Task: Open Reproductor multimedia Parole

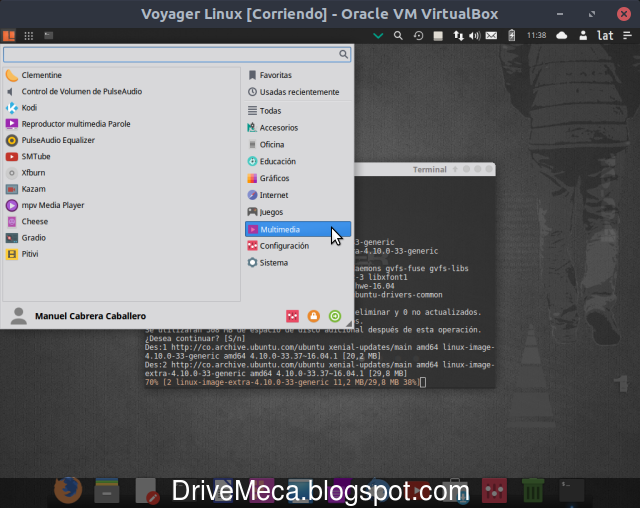Action: [122, 124]
